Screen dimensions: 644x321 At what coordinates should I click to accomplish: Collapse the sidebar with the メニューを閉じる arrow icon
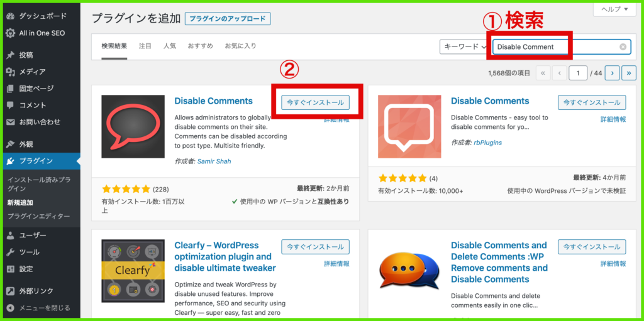coord(11,308)
